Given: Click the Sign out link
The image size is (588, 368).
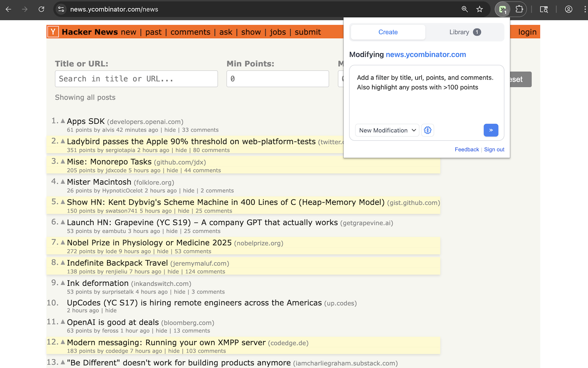Looking at the screenshot, I should click(494, 149).
